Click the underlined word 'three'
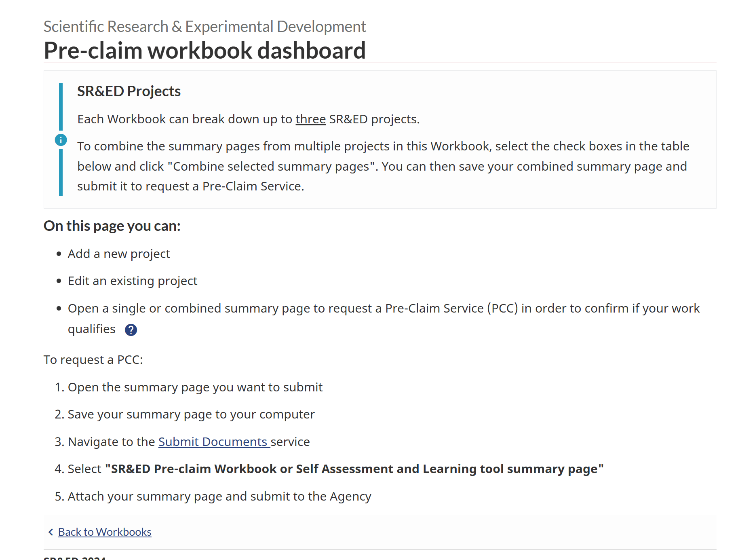Image resolution: width=740 pixels, height=560 pixels. point(310,119)
